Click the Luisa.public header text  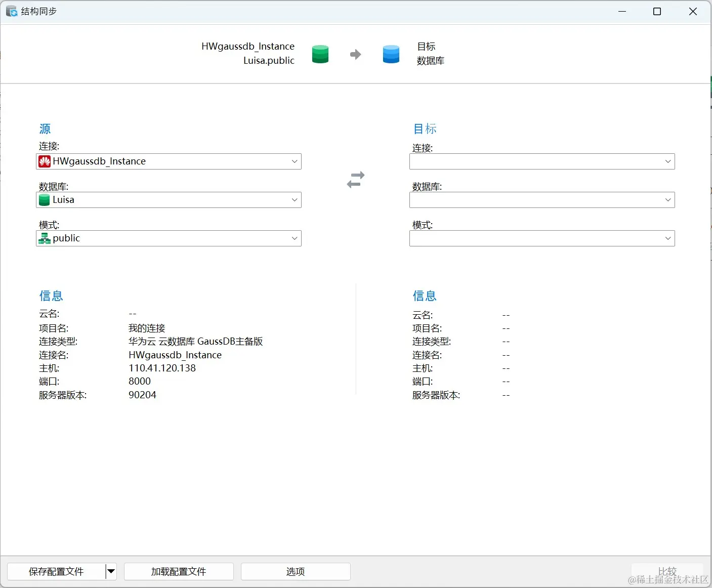click(269, 60)
